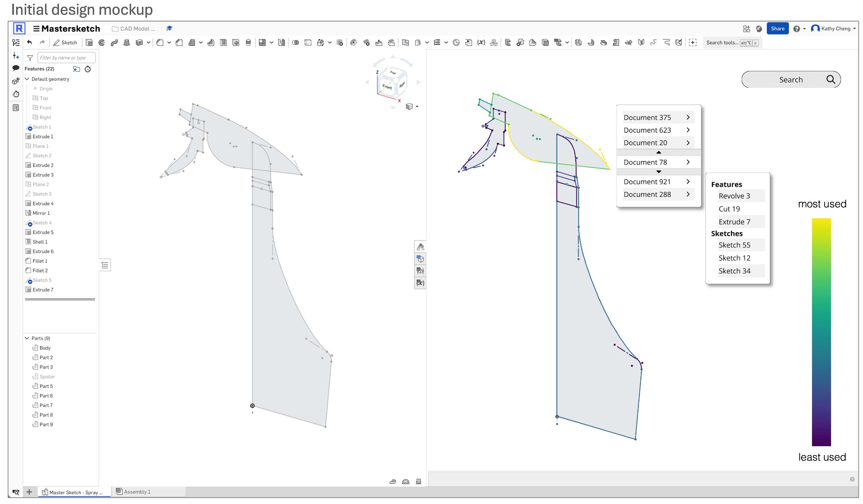Click the Filter by name or type field

pos(66,58)
